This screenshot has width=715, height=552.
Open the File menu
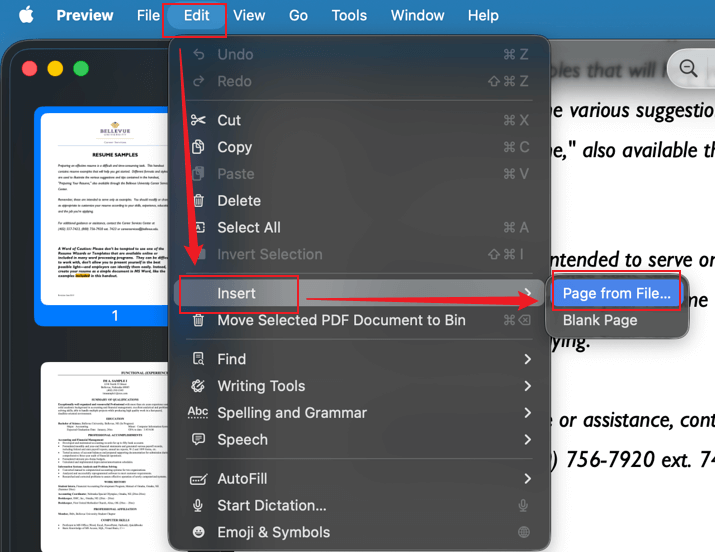click(x=148, y=15)
